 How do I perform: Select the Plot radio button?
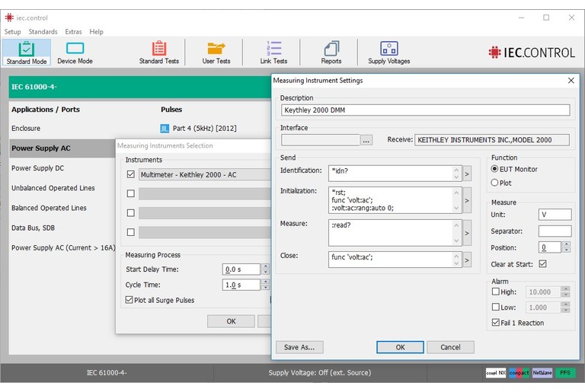494,183
